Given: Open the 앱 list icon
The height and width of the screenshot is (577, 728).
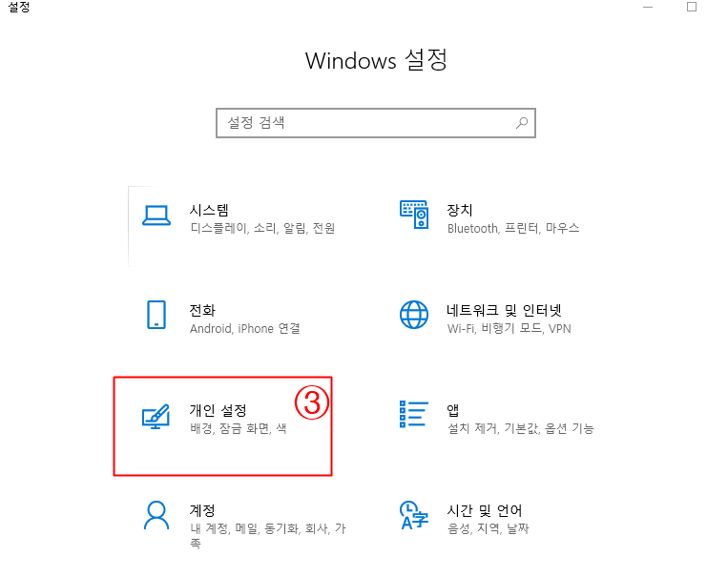Looking at the screenshot, I should click(x=414, y=414).
